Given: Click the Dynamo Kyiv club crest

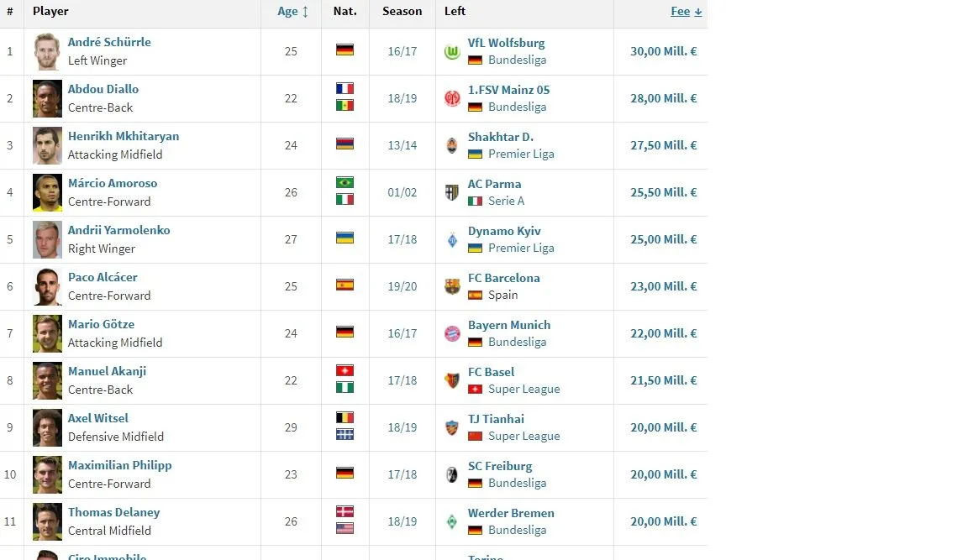Looking at the screenshot, I should [452, 239].
